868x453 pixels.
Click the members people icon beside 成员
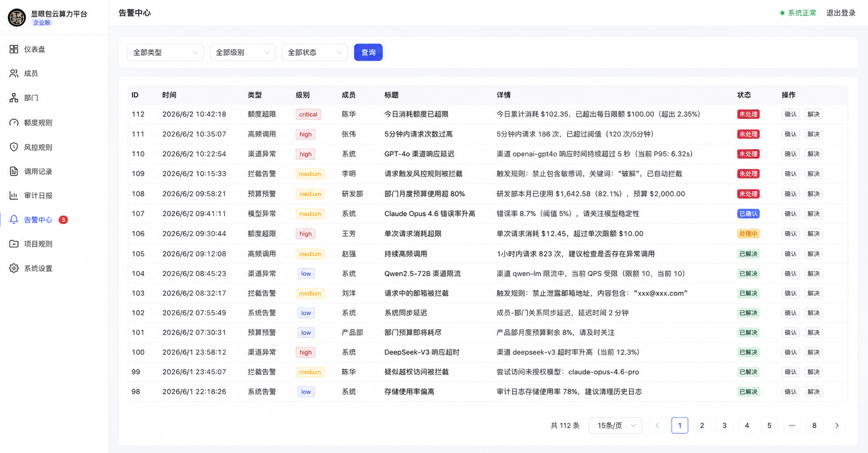pos(14,73)
